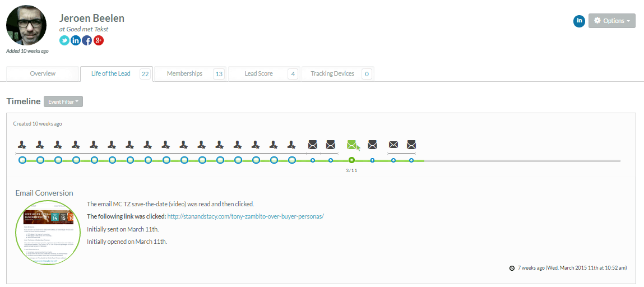
Task: Select the green email-clicked icon on timeline
Action: pos(352,145)
